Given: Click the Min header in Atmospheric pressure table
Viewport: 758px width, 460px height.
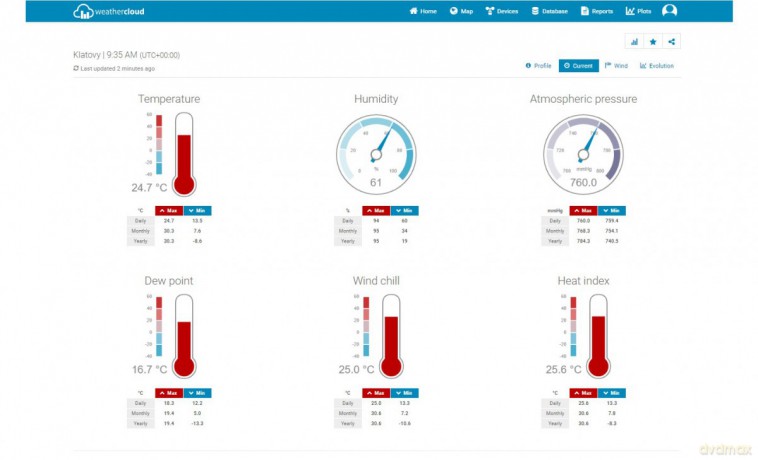Looking at the screenshot, I should click(x=611, y=211).
